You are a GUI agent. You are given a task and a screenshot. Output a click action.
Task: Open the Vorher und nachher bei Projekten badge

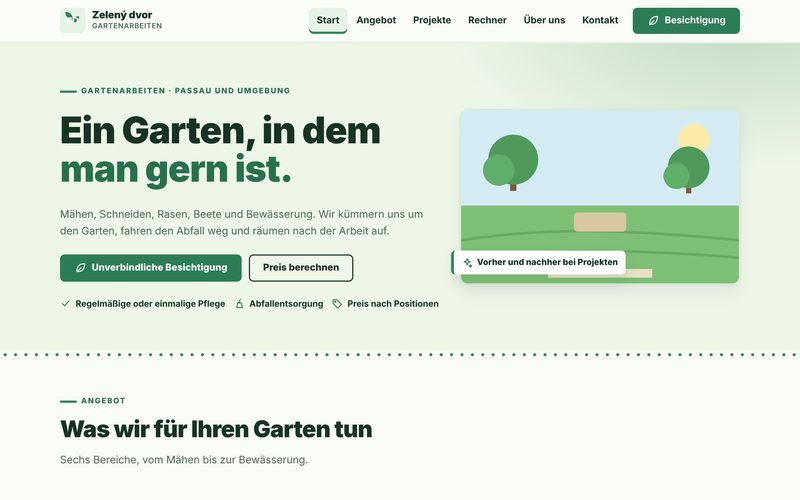tap(539, 263)
